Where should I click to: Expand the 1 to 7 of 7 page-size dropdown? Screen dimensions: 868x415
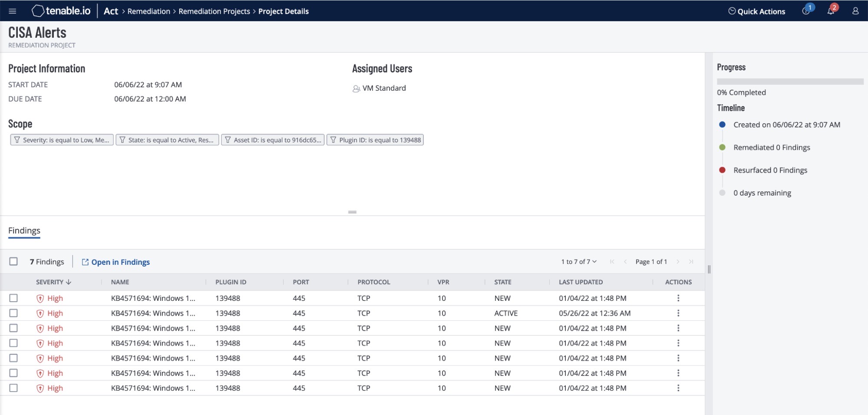(579, 261)
